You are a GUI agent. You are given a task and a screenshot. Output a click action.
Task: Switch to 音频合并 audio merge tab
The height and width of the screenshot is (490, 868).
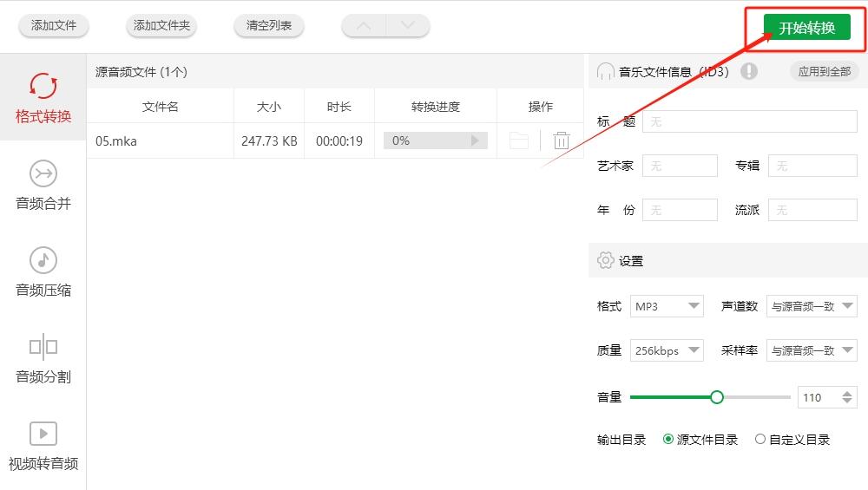[x=43, y=185]
